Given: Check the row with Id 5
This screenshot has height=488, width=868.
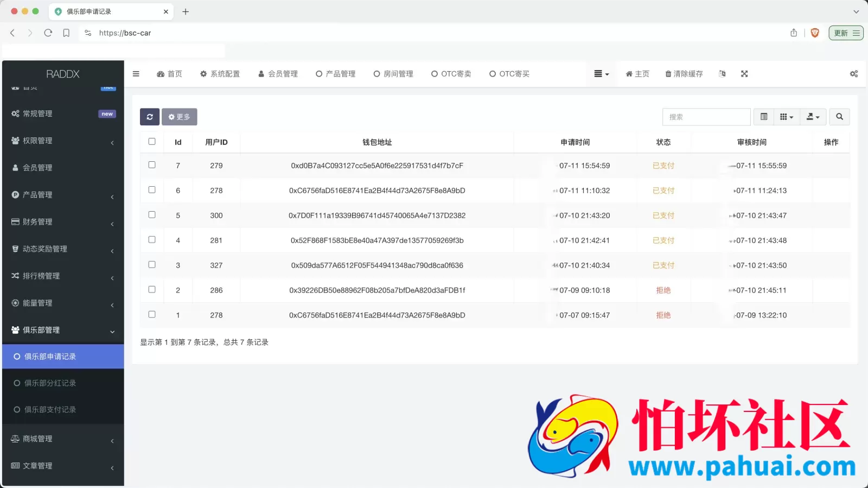Looking at the screenshot, I should pos(152,215).
